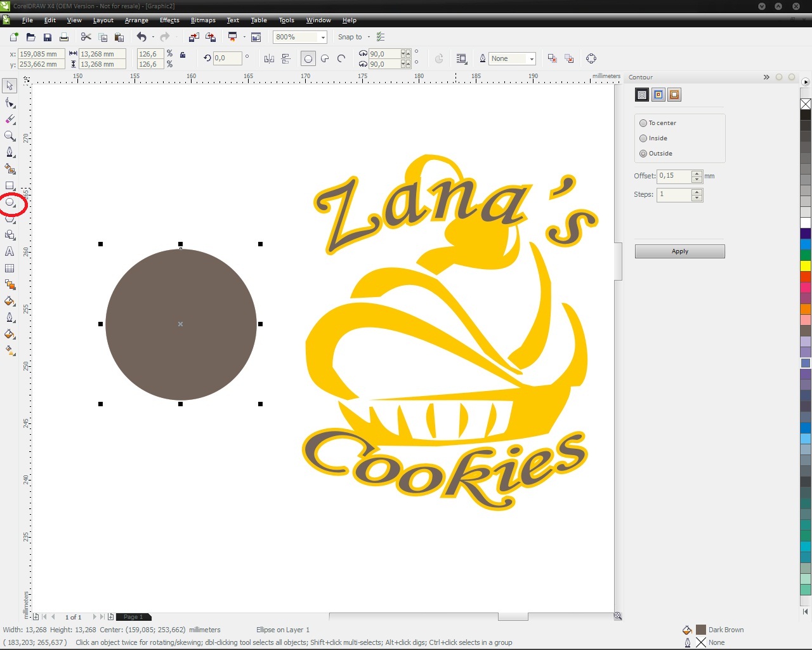812x650 pixels.
Task: Select the Rectangle tool
Action: click(10, 186)
